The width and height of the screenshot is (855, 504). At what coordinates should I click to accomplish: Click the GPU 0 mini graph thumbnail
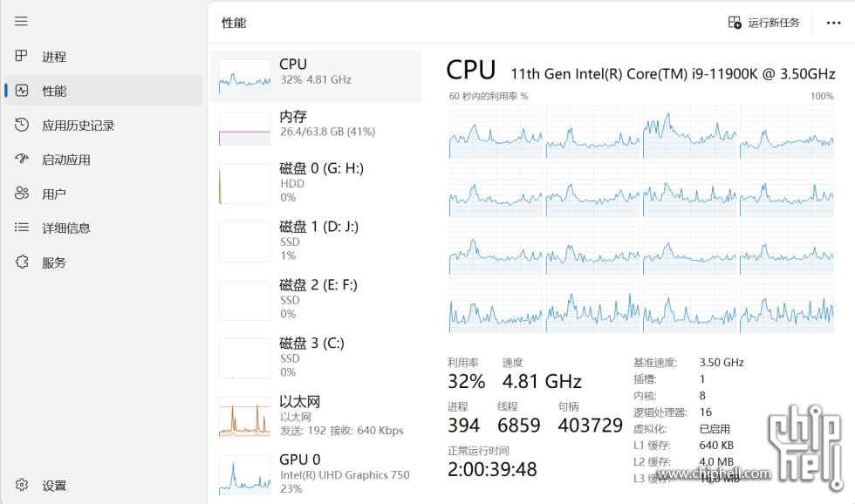tap(245, 475)
